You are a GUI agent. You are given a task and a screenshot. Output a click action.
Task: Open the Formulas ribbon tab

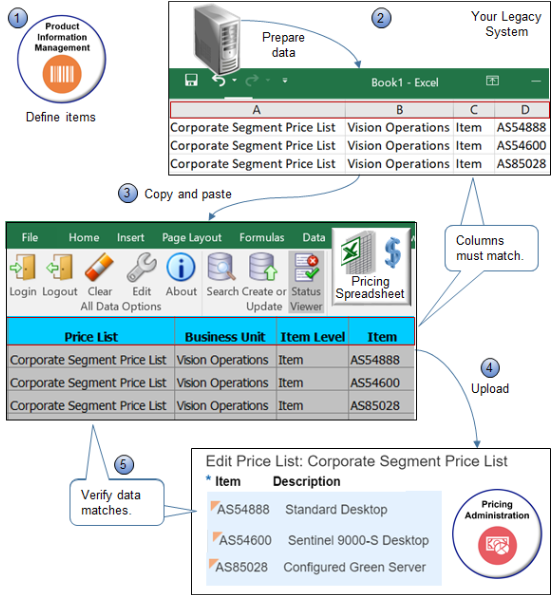click(261, 238)
